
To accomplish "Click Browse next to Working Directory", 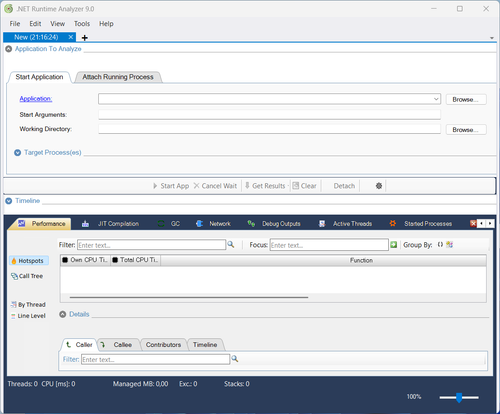I will 466,130.
